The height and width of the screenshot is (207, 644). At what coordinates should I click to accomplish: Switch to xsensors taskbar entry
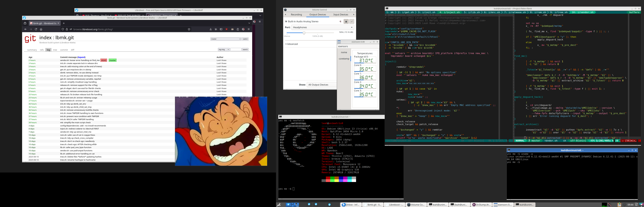tap(503, 205)
